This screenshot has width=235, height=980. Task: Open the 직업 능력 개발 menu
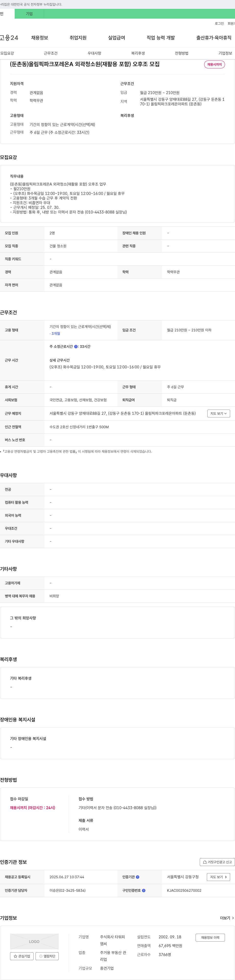(x=161, y=38)
